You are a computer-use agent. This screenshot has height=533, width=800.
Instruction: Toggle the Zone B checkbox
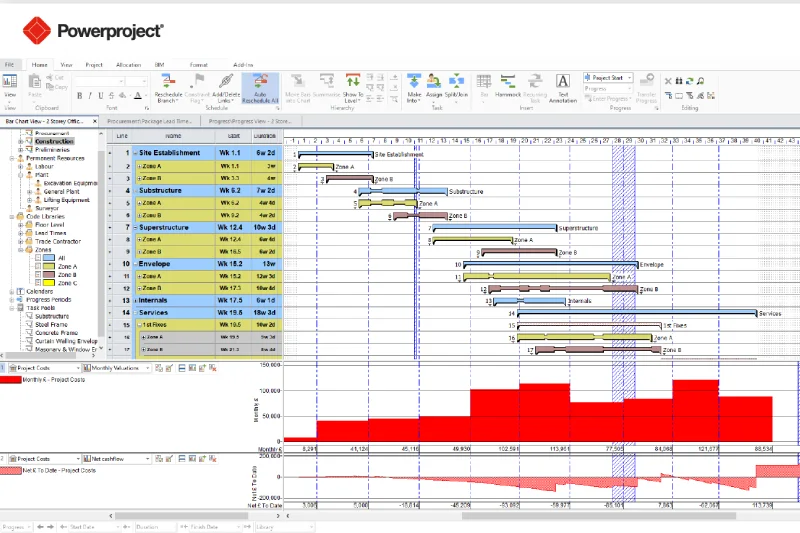38,274
